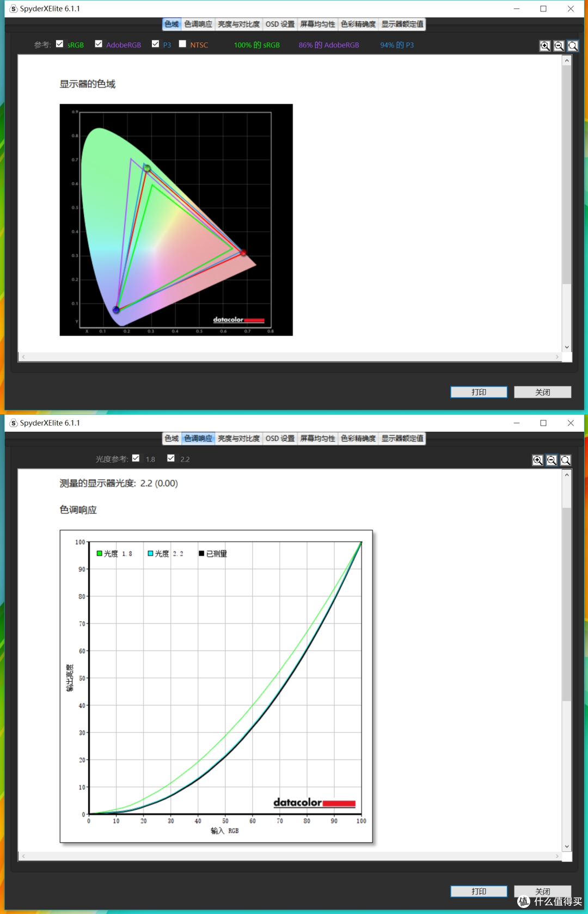Zoom in on the gamut chart view
This screenshot has width=588, height=914.
(x=544, y=46)
